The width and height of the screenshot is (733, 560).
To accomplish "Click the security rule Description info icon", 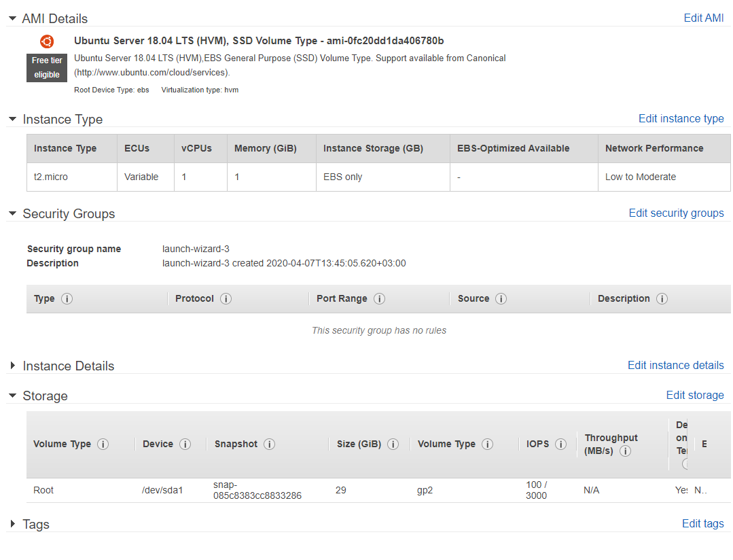I will (x=662, y=298).
